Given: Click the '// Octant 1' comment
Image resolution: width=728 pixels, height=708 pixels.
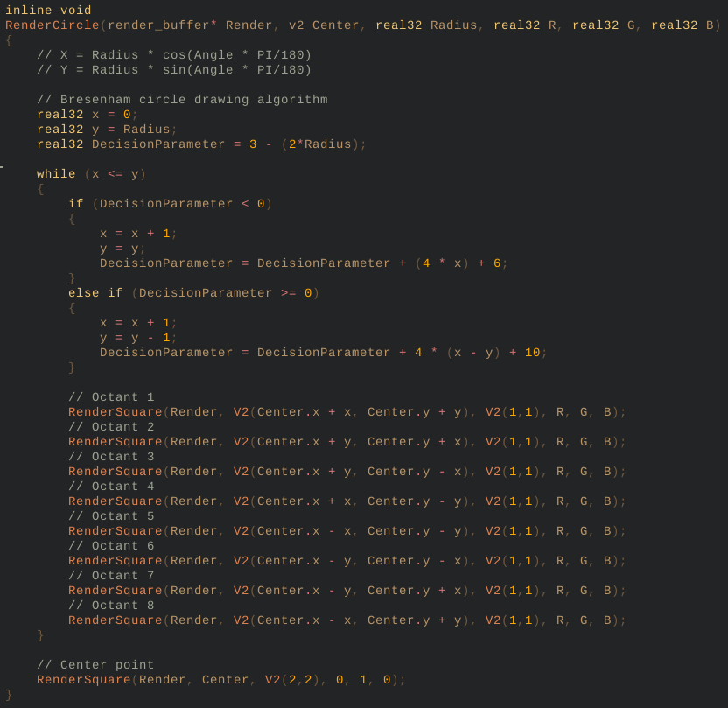Looking at the screenshot, I should [x=111, y=397].
